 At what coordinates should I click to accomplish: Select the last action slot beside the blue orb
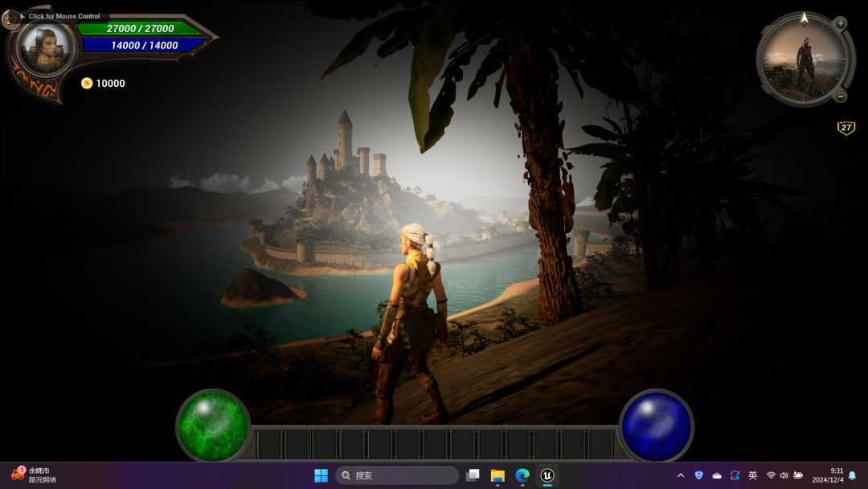click(x=600, y=444)
